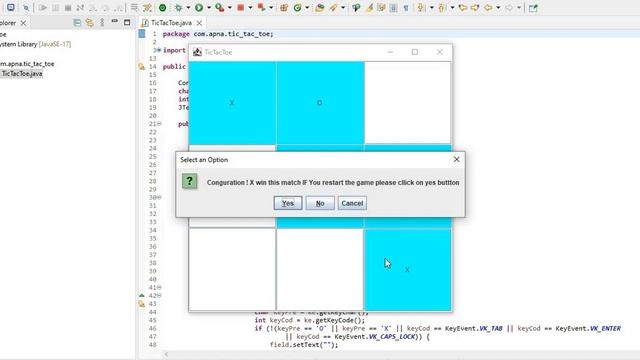This screenshot has width=640, height=360.
Task: Click the red stop square toolbar icon
Action: click(241, 8)
